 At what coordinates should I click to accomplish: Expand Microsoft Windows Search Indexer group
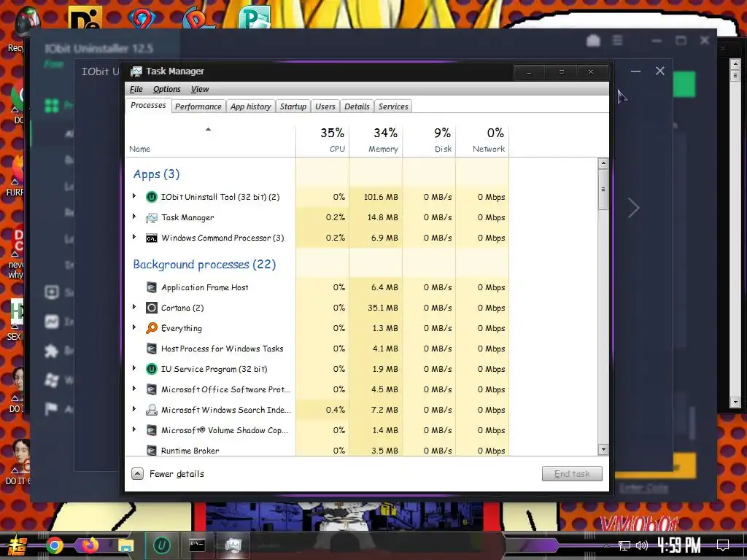[134, 408]
